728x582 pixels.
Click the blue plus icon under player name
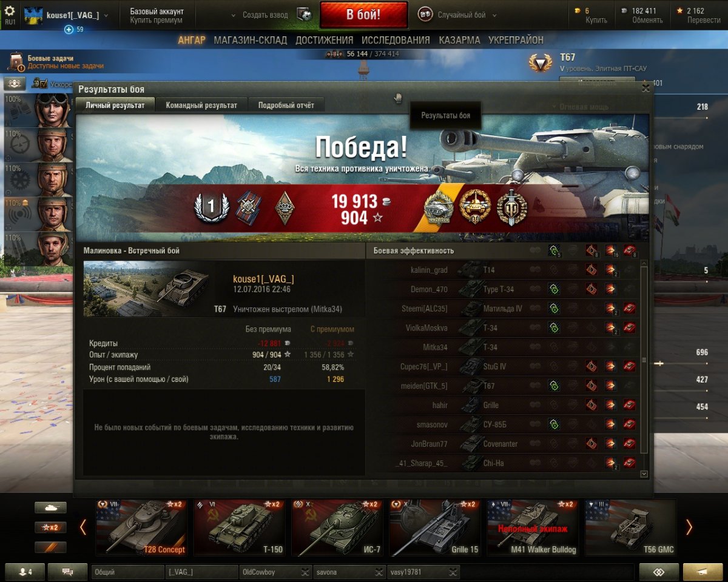pos(69,30)
